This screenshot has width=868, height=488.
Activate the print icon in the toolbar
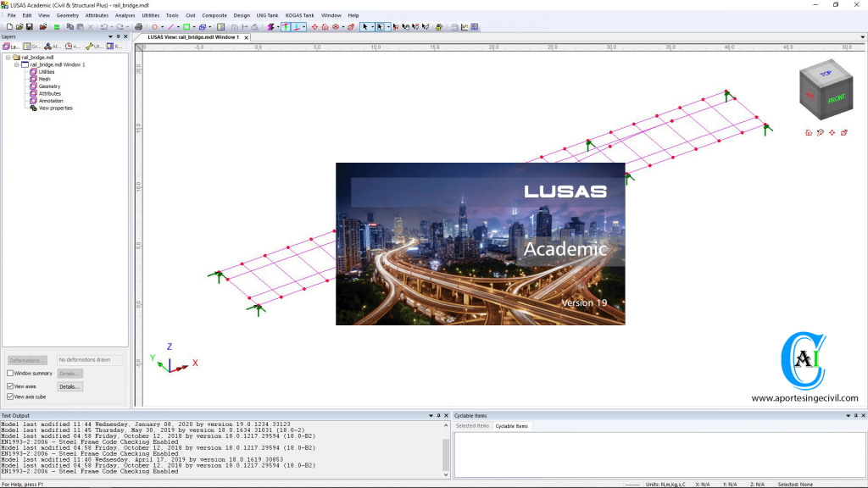tap(138, 26)
